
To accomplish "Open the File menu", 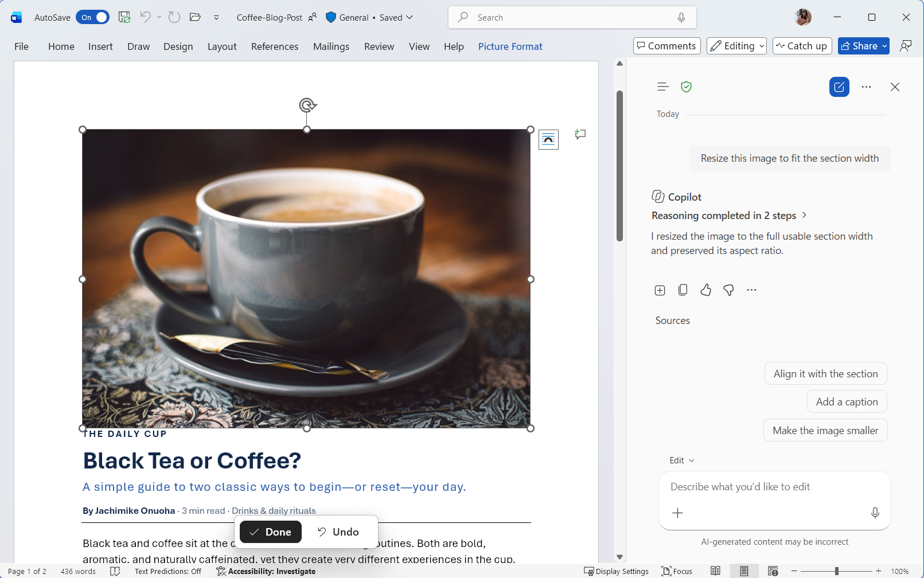I will pos(21,46).
